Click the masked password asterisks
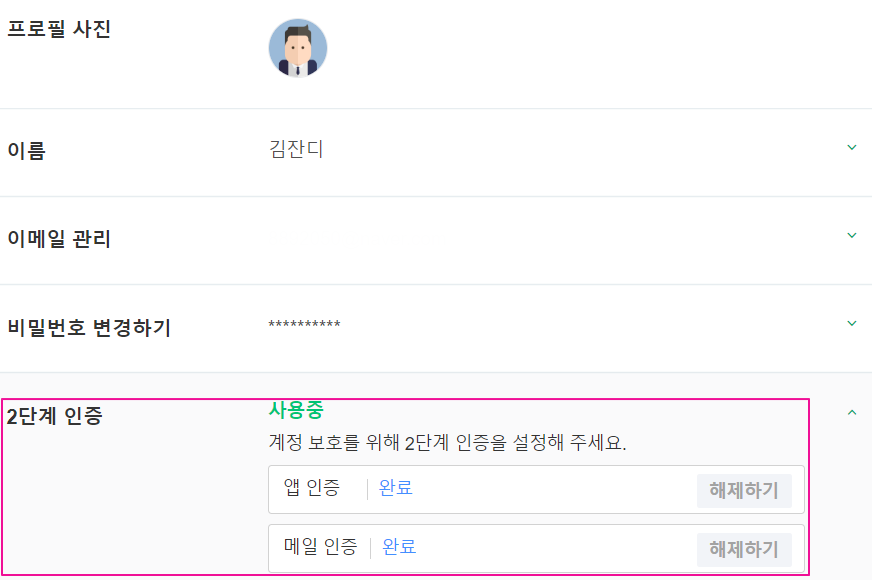The height and width of the screenshot is (580, 872). (304, 326)
